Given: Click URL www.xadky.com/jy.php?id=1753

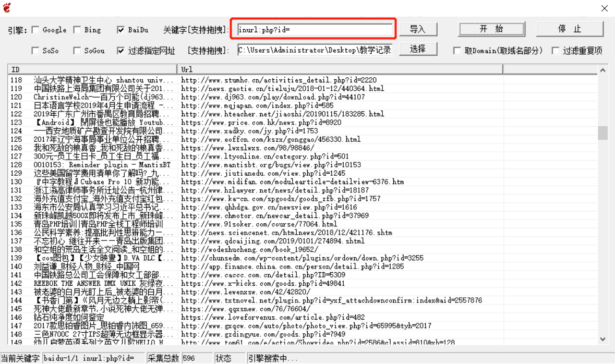Looking at the screenshot, I should [249, 131].
